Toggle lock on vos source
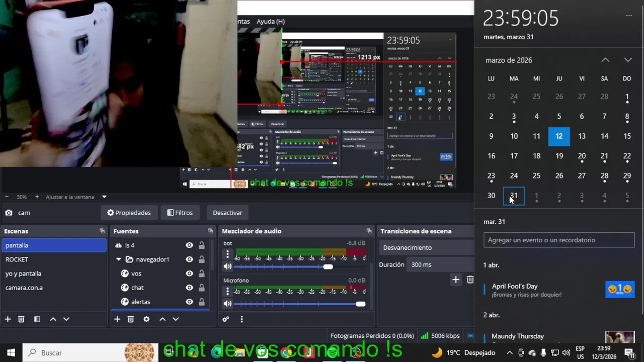 pyautogui.click(x=201, y=274)
